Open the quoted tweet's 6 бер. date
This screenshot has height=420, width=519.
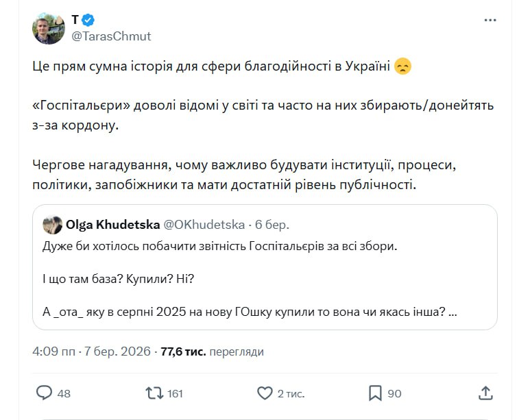[273, 224]
